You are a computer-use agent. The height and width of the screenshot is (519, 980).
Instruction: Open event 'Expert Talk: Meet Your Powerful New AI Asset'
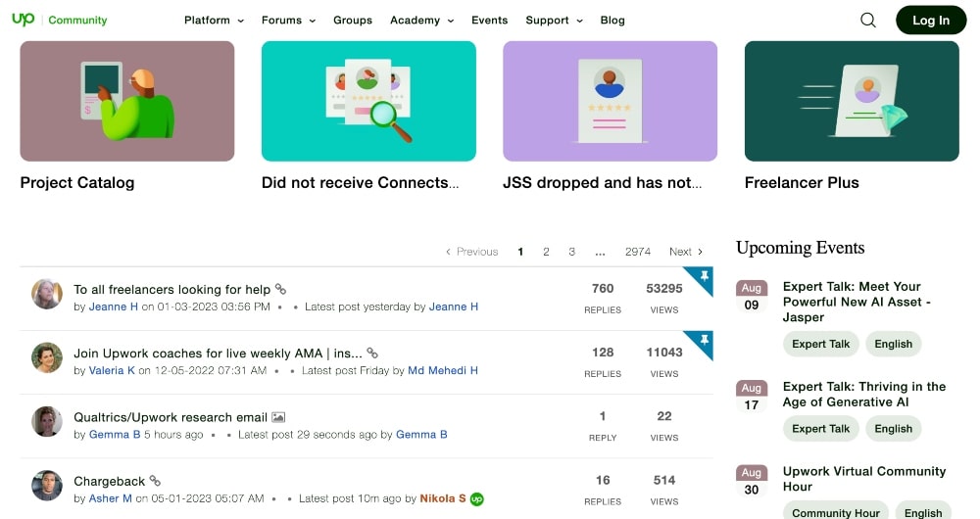[857, 302]
